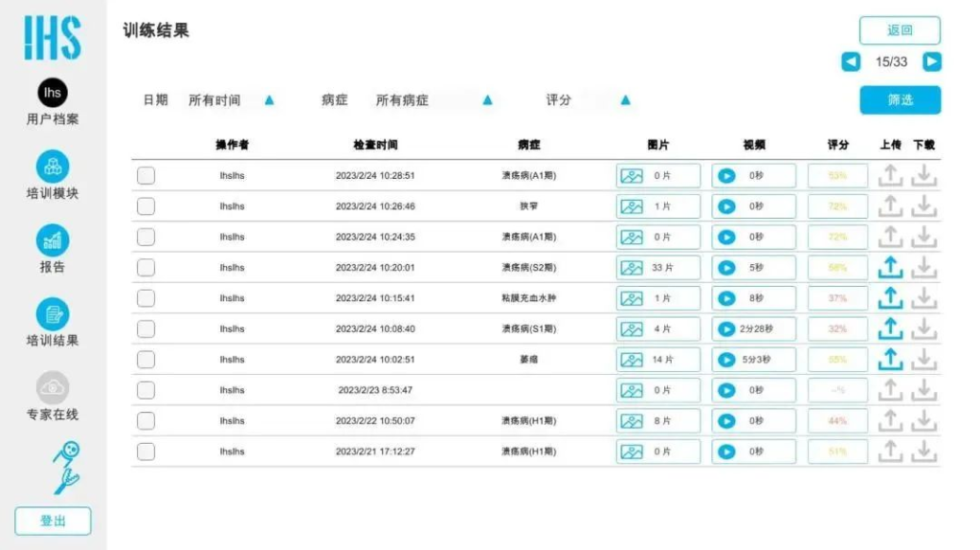Viewport: 980px width, 550px height.
Task: Check the box for the 10:28:51 row
Action: 145,176
